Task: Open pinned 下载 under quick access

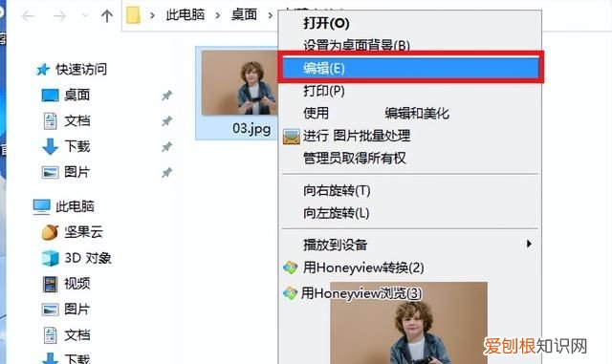Action: (76, 146)
